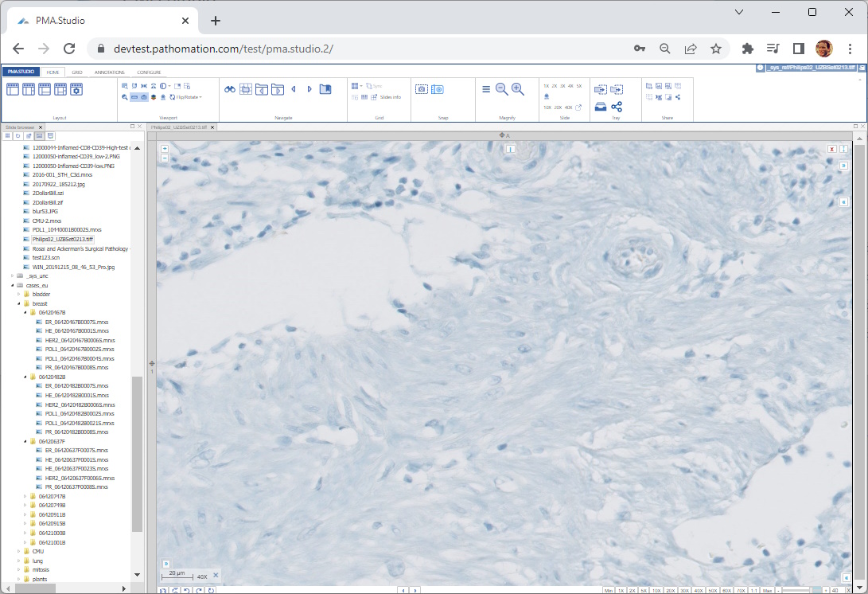Go to next slide arrow in Navigate
Viewport: 868px width, 594px height.
tap(309, 89)
